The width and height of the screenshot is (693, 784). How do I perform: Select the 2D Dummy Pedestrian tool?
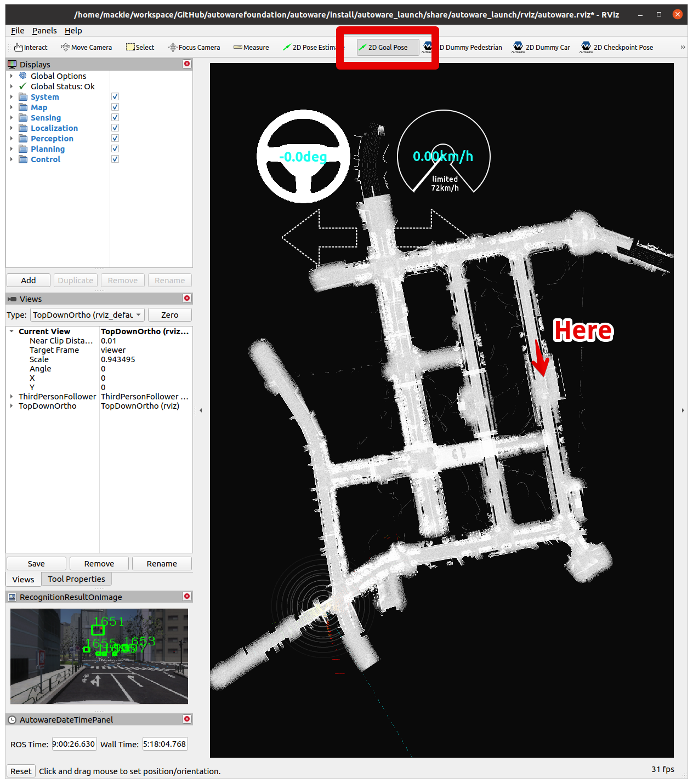463,47
